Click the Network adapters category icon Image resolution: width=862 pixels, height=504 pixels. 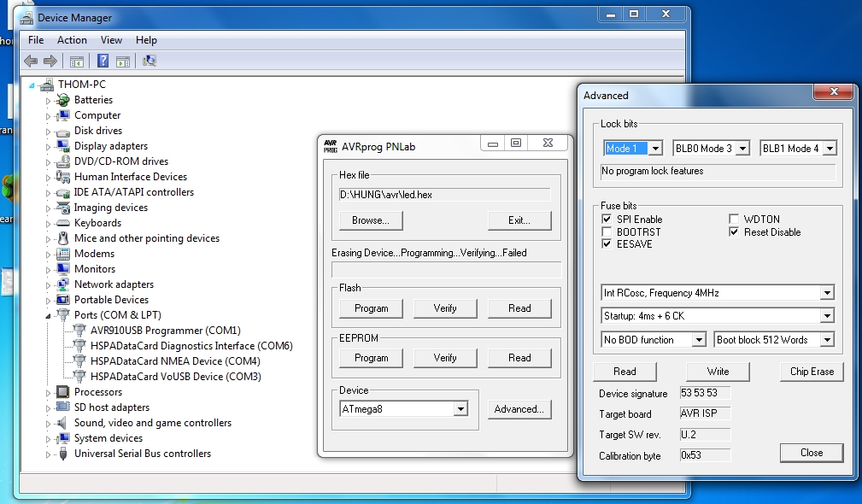tap(62, 284)
